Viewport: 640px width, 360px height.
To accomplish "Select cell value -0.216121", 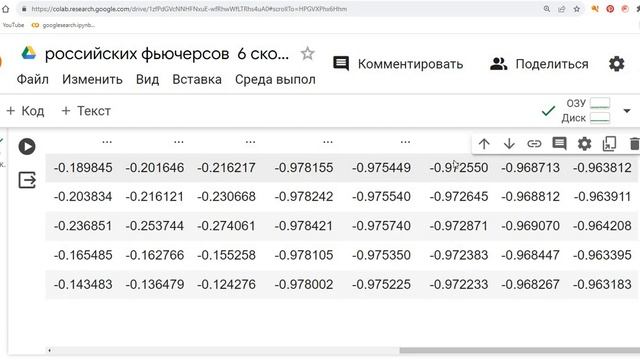I will tap(155, 196).
